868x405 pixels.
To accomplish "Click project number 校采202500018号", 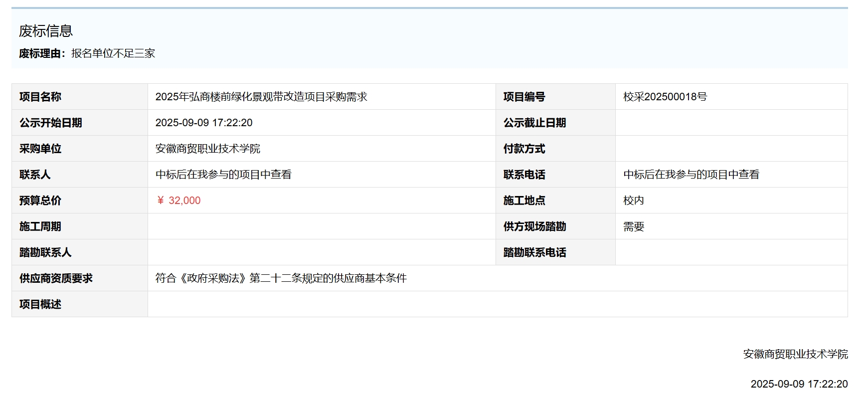I will 665,97.
